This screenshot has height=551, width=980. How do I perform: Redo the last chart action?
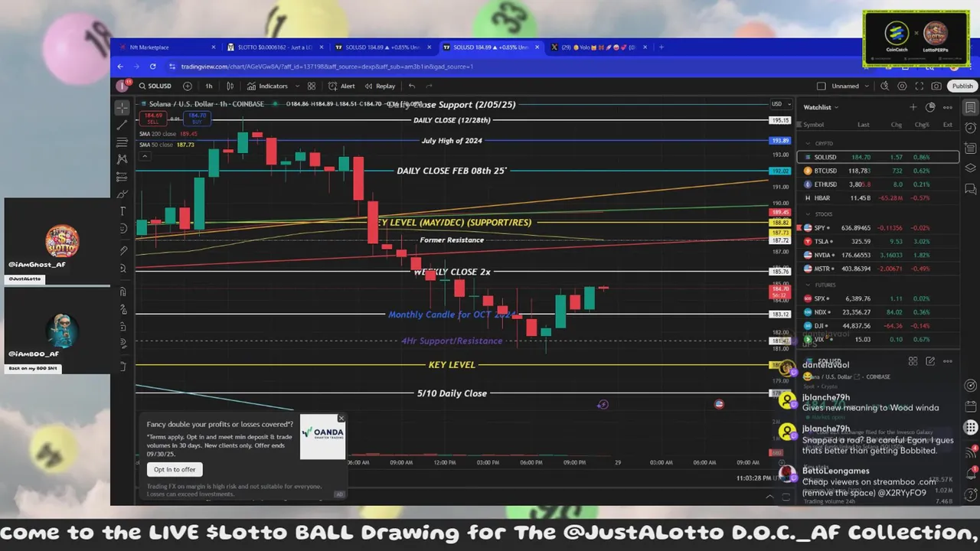pyautogui.click(x=429, y=86)
